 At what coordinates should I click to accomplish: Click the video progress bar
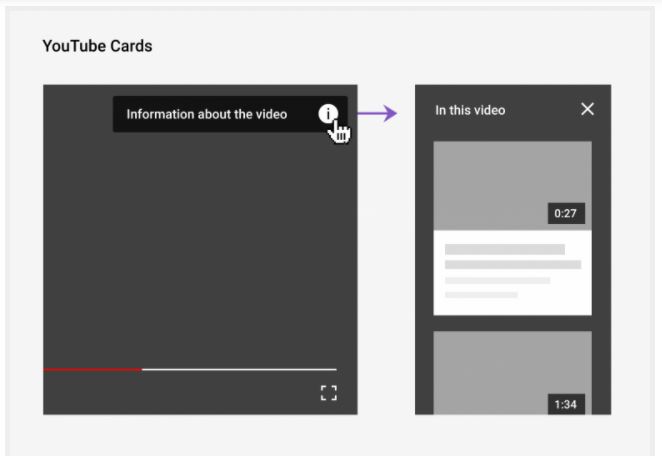coord(190,369)
